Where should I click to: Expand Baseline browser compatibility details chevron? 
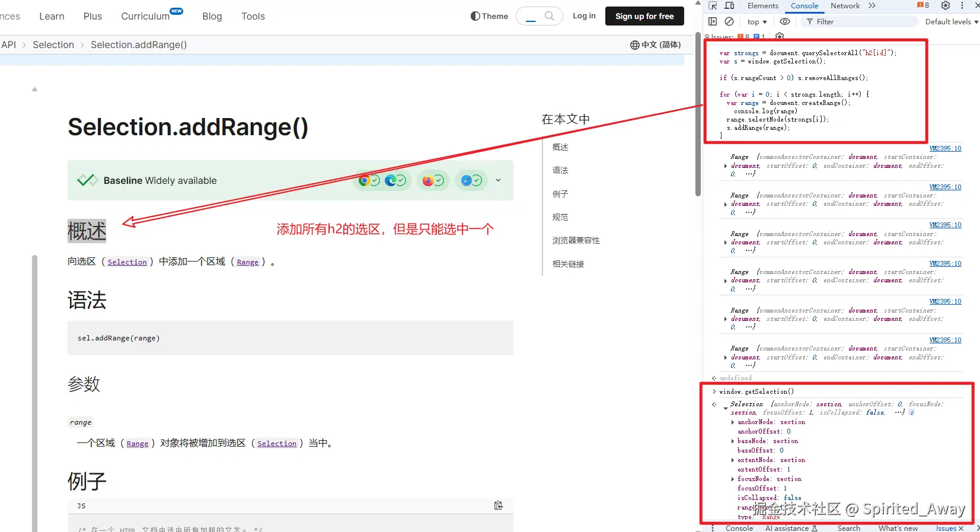pyautogui.click(x=498, y=180)
